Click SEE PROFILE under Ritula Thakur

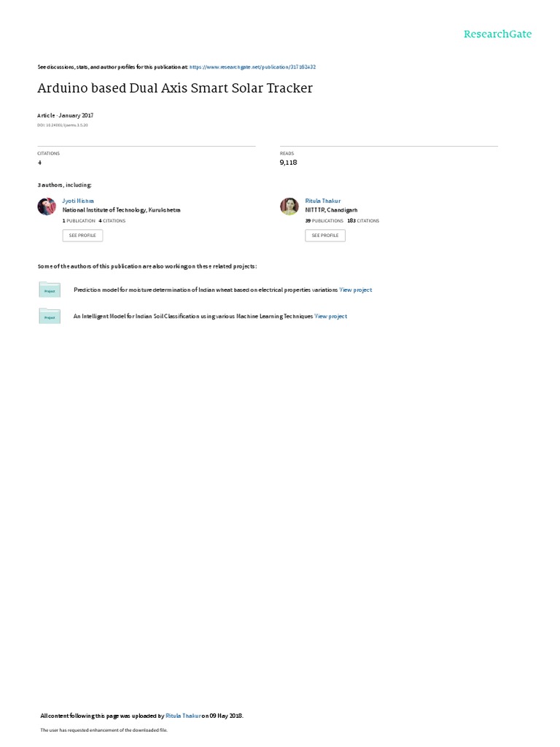[325, 236]
